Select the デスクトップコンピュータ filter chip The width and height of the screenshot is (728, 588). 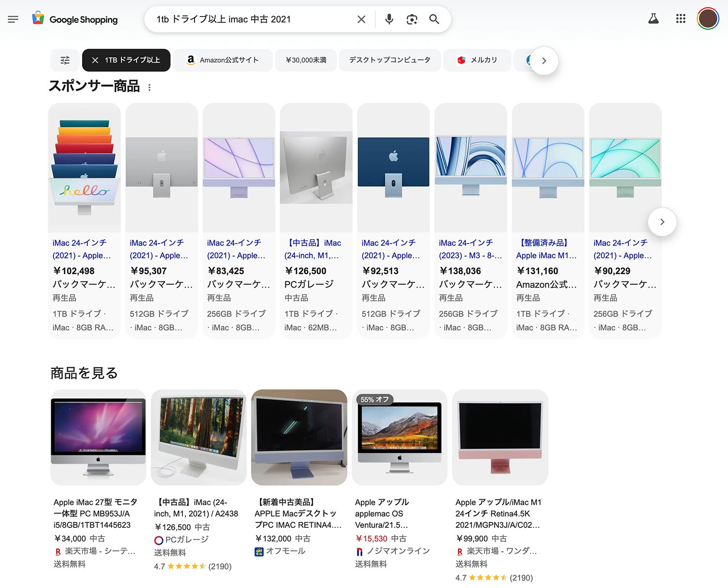tap(390, 60)
